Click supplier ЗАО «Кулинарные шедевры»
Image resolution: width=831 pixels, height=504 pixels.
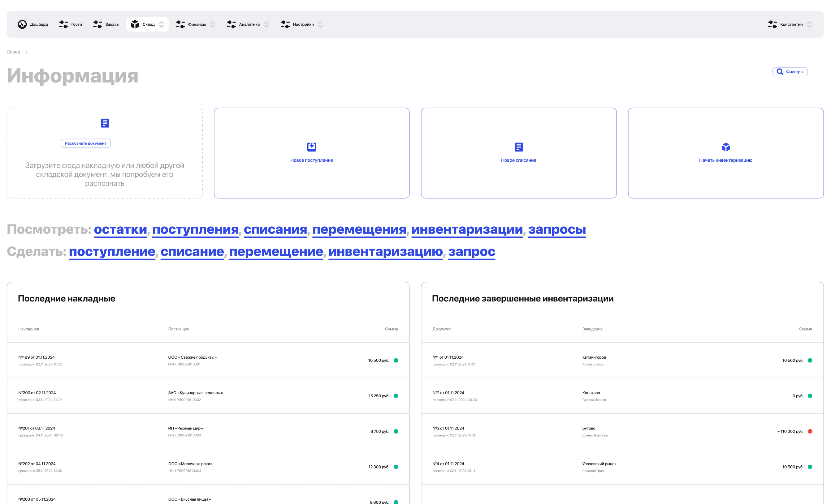point(196,393)
